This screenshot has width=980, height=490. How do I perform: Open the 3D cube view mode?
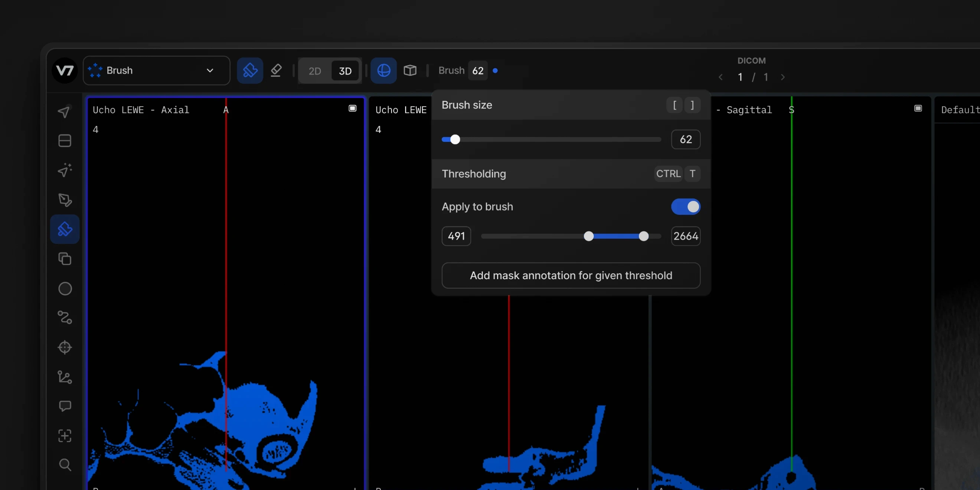pyautogui.click(x=410, y=71)
